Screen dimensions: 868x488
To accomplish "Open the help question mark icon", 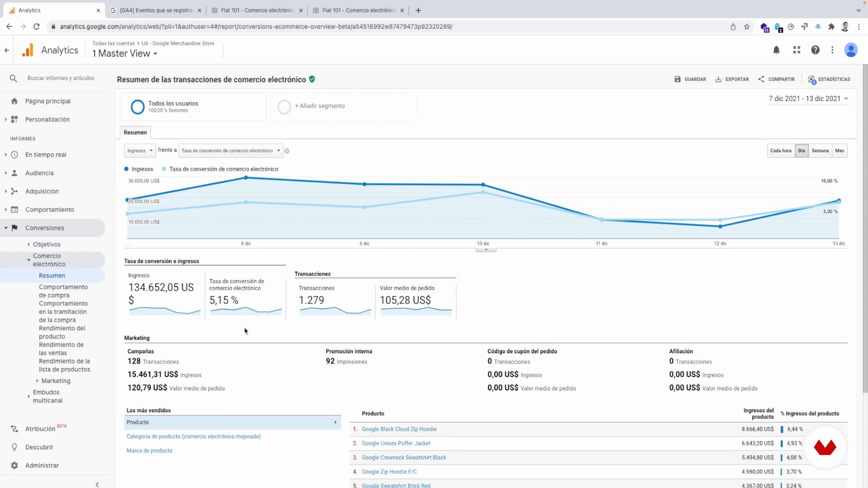I will pos(815,50).
